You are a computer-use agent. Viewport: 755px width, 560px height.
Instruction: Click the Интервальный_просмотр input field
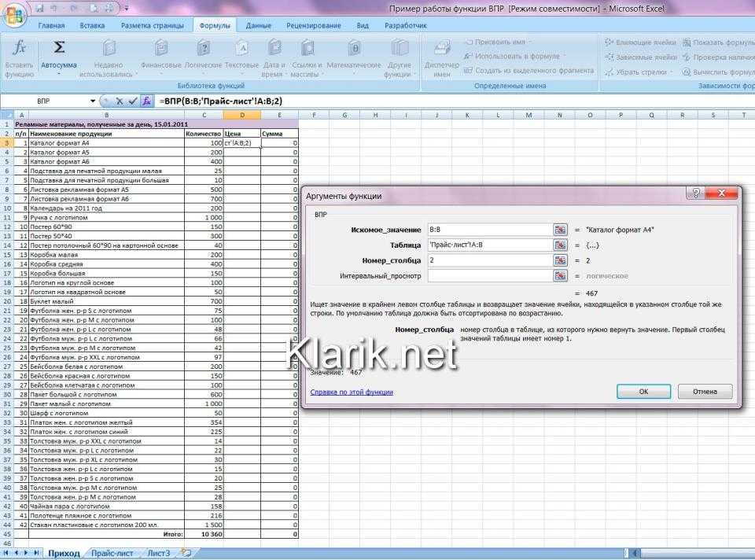point(490,276)
